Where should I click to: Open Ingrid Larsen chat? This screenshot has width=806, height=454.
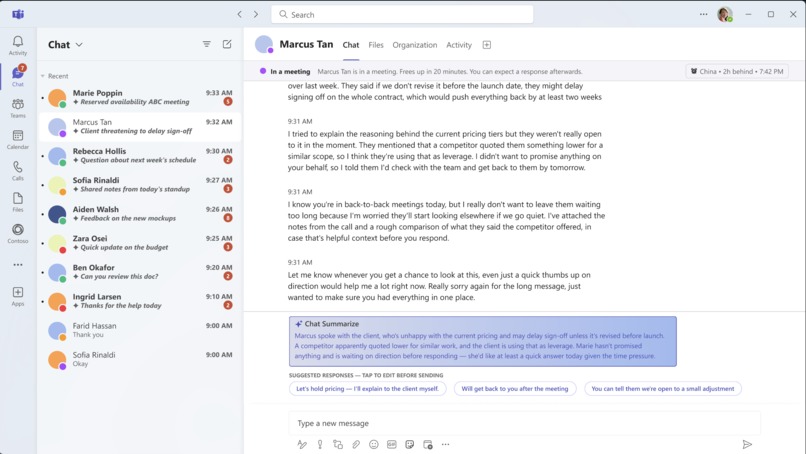click(x=139, y=301)
